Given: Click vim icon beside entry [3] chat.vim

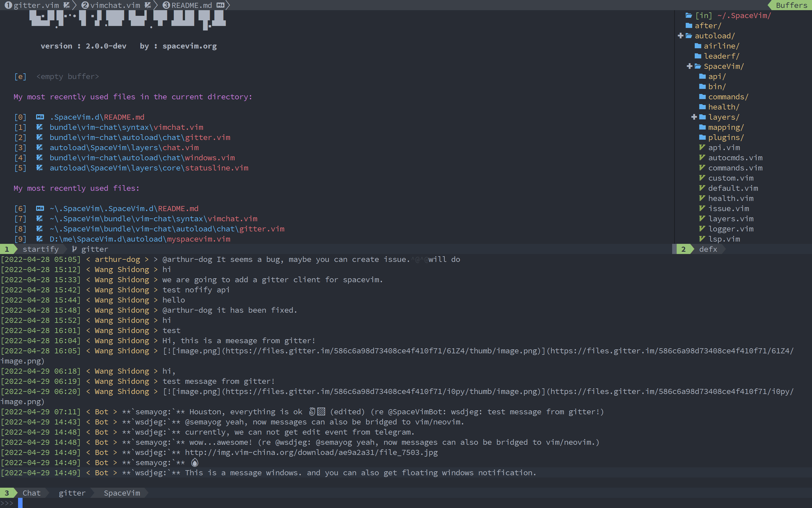Looking at the screenshot, I should tap(39, 148).
